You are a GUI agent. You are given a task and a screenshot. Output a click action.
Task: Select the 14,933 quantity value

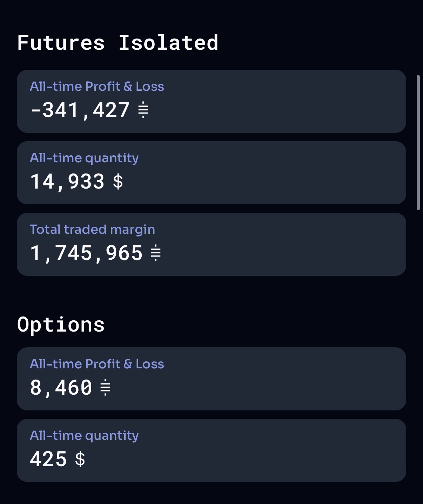67,182
